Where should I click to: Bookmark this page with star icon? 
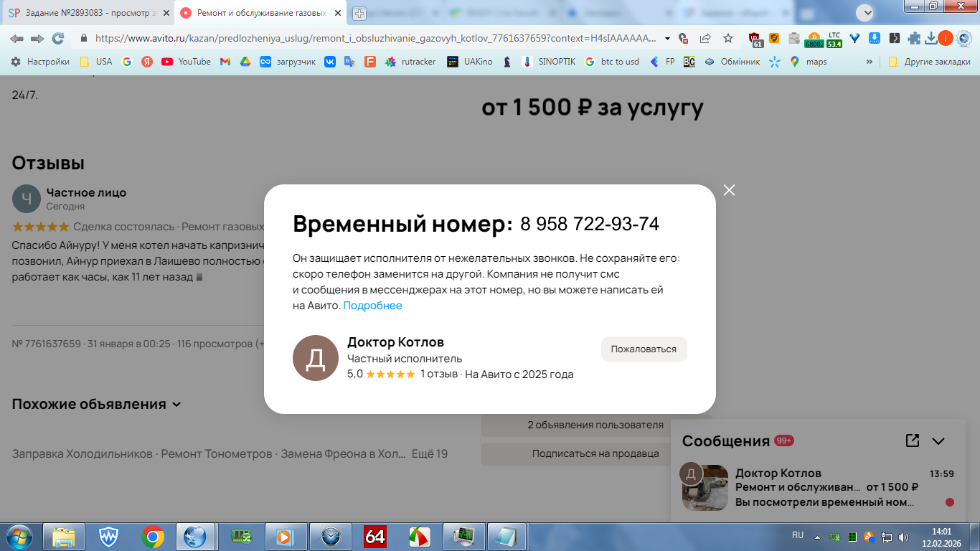pos(728,39)
